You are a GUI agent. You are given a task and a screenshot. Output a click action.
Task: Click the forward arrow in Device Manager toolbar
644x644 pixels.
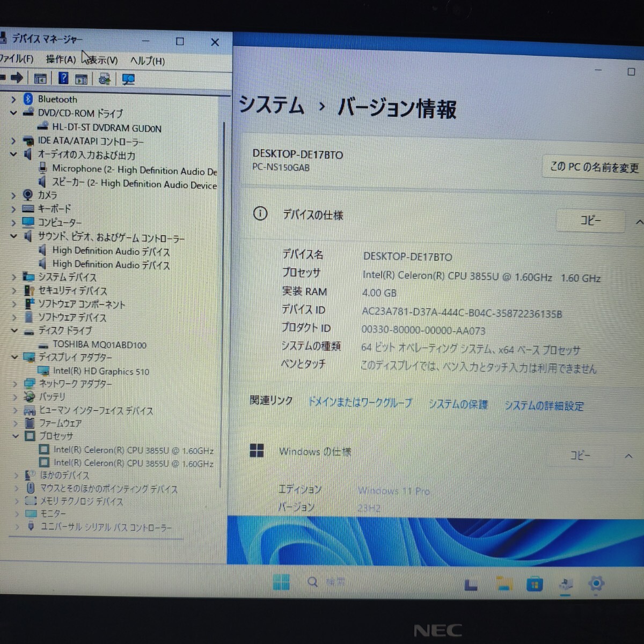[x=17, y=78]
